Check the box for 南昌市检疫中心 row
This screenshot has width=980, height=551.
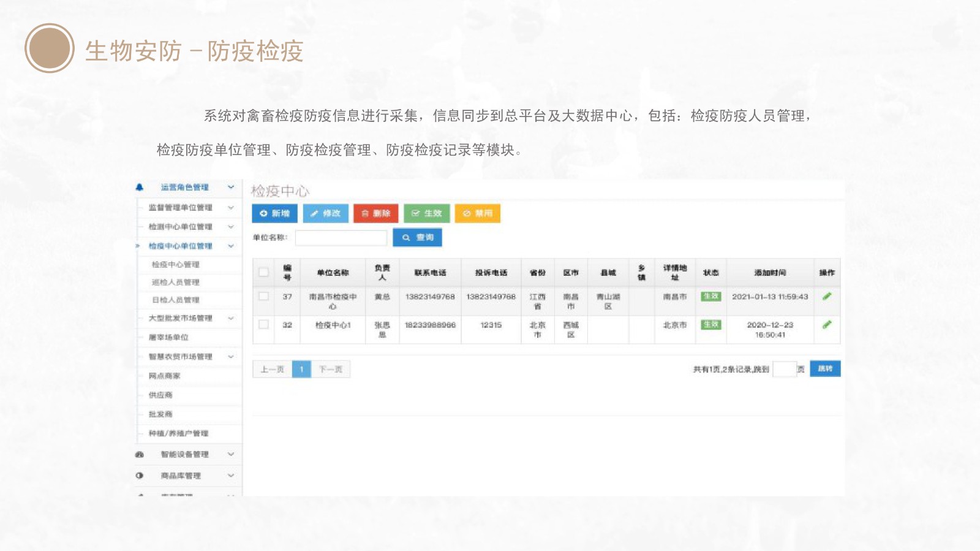(x=263, y=296)
